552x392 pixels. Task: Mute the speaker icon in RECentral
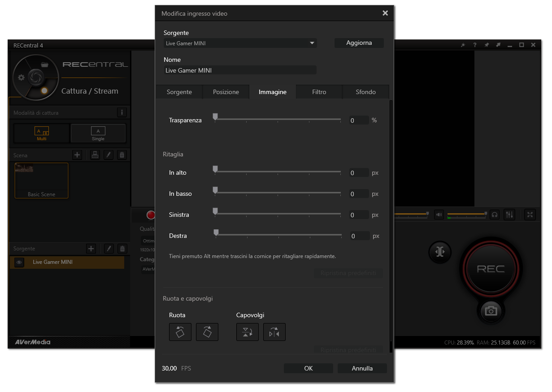(439, 215)
